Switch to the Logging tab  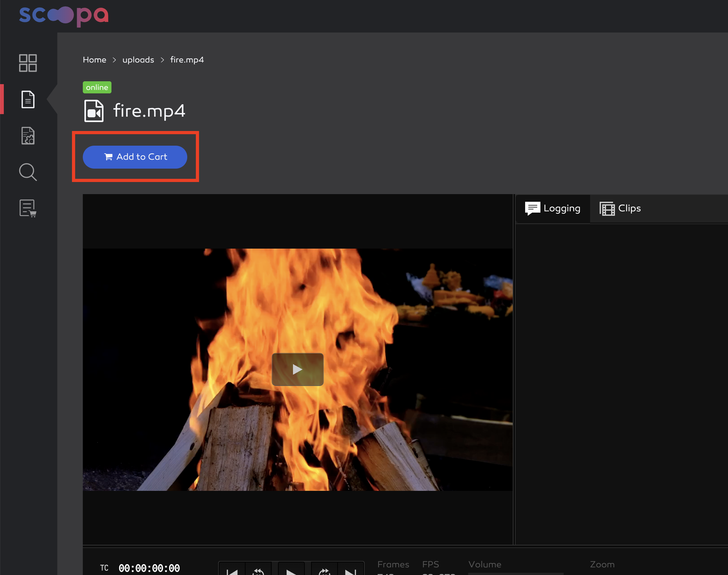pos(553,208)
